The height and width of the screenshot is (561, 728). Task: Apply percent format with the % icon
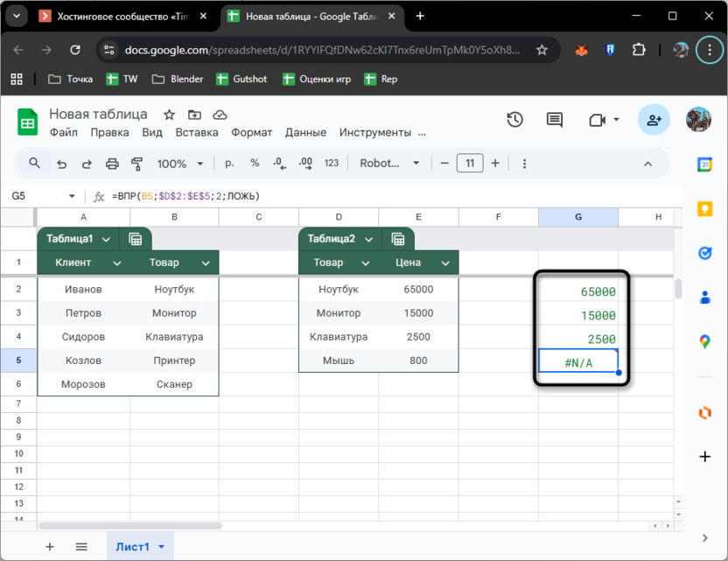(x=255, y=164)
